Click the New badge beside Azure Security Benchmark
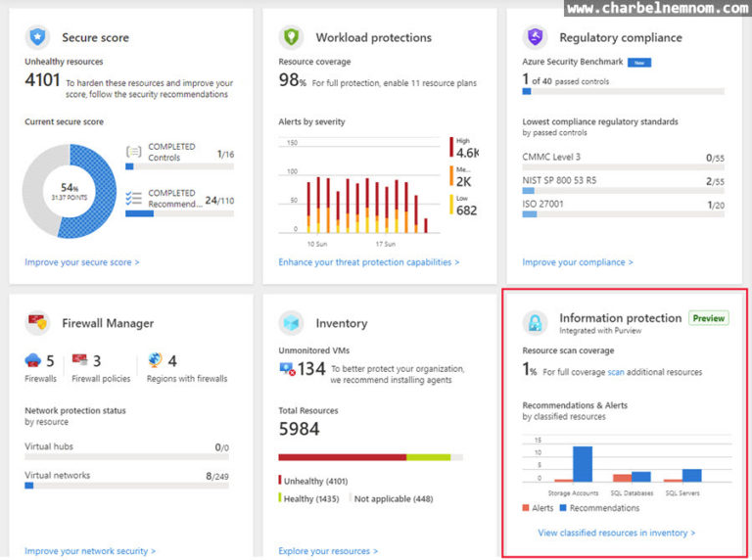Screen dimensions: 752x560 [639, 63]
